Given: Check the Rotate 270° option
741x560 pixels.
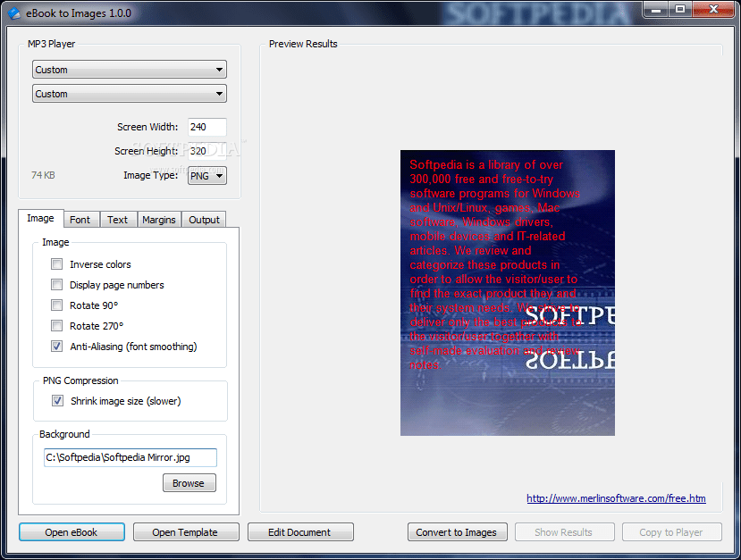Looking at the screenshot, I should [x=57, y=326].
